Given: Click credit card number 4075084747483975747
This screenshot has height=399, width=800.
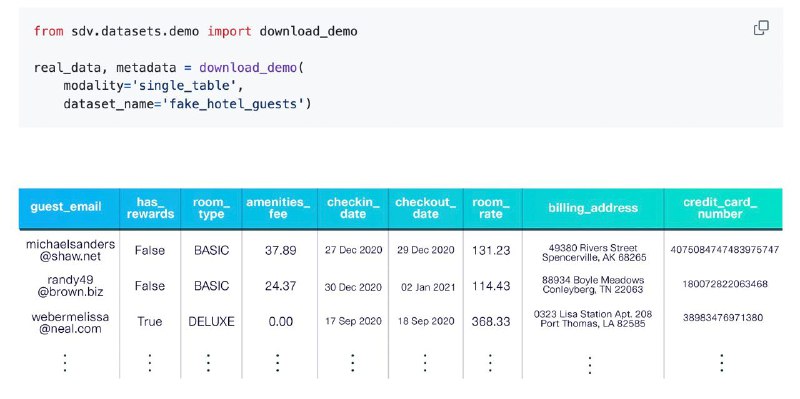Looking at the screenshot, I should (724, 250).
